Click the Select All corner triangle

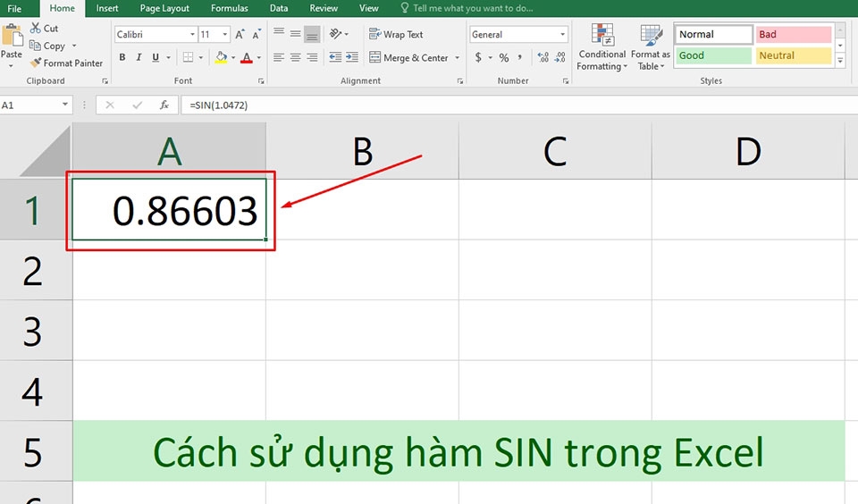pyautogui.click(x=46, y=152)
